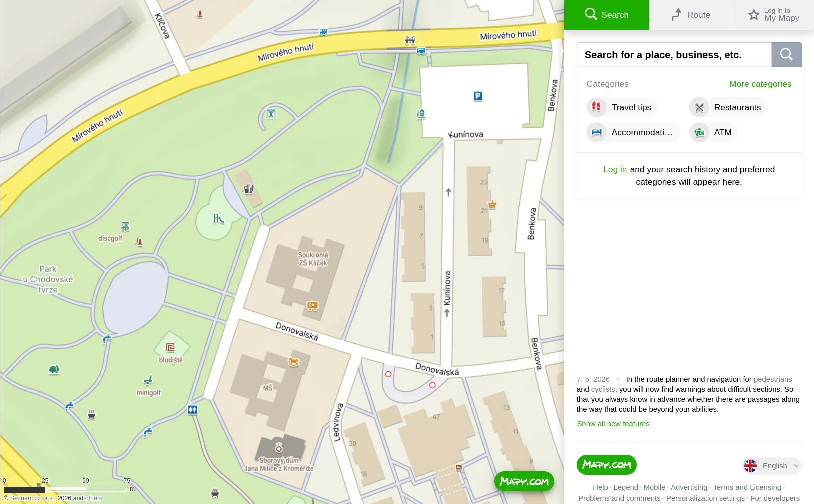Open Advertising footer link
814x504 pixels.
click(689, 487)
